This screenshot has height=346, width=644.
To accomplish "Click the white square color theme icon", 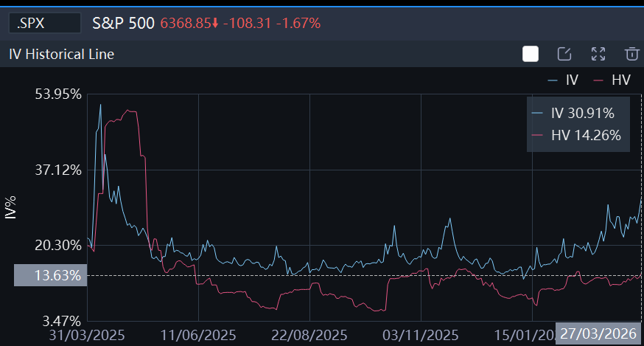I will click(x=531, y=54).
